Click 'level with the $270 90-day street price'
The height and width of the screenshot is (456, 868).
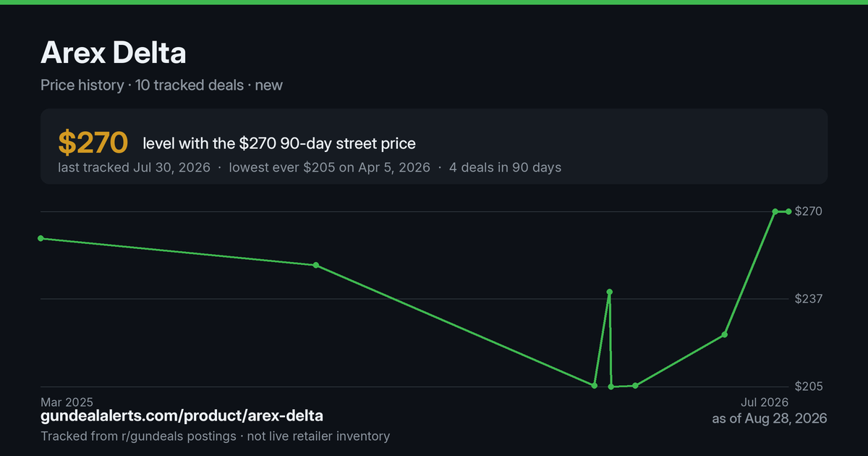[x=279, y=143]
